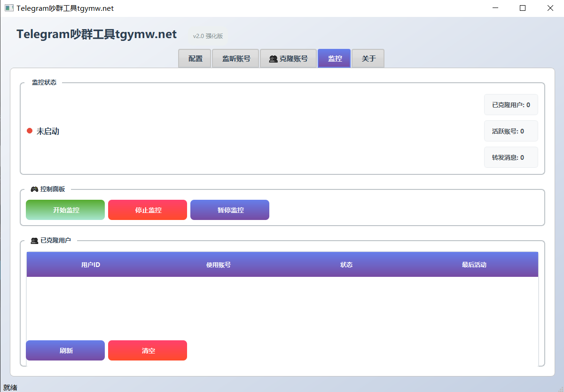Click the red status dot beside 未启动
564x392 pixels.
[x=30, y=131]
